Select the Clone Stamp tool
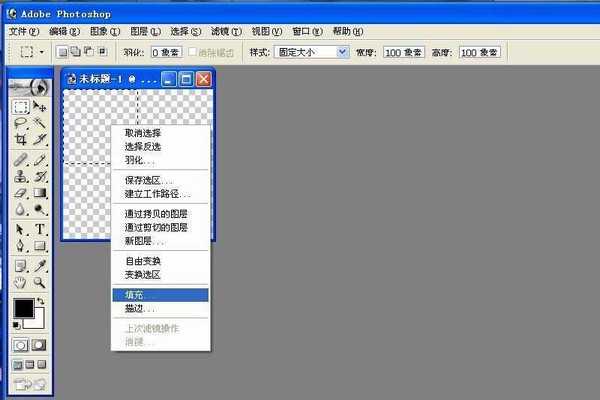The image size is (600, 400). 21,176
